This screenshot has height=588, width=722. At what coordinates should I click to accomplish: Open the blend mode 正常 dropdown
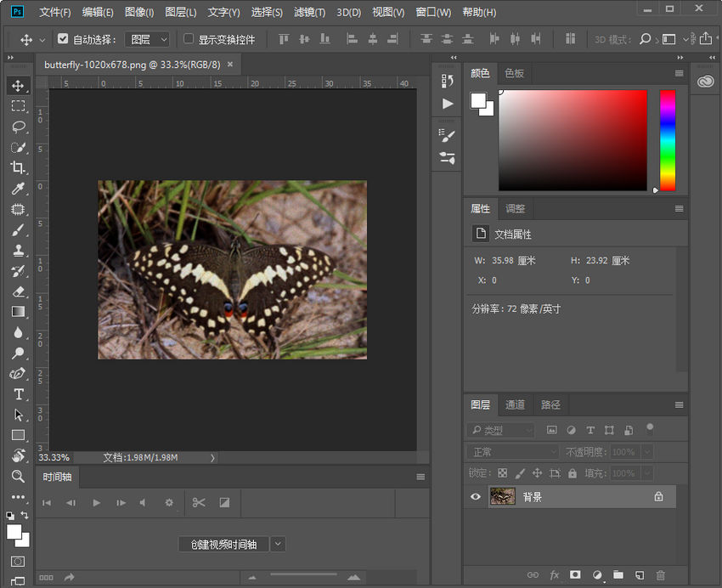[x=513, y=452]
